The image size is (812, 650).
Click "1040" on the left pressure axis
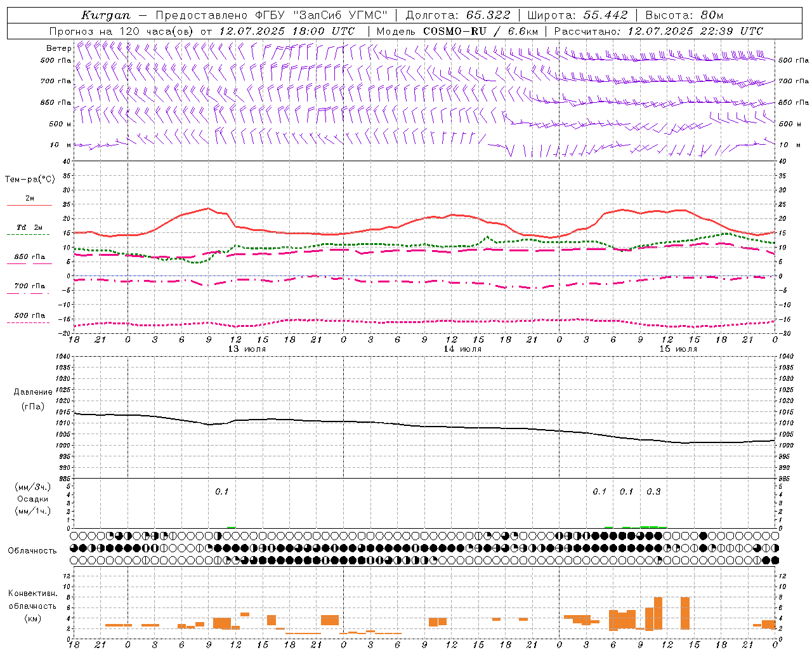(x=63, y=357)
